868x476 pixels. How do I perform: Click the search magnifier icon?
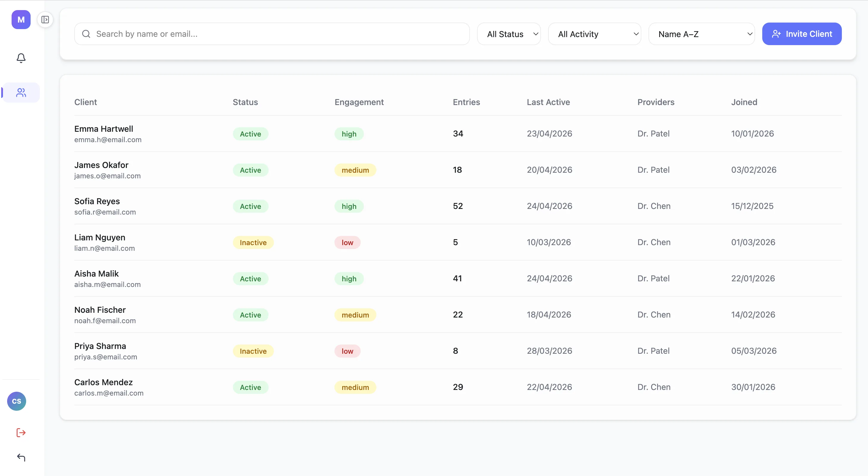(86, 34)
